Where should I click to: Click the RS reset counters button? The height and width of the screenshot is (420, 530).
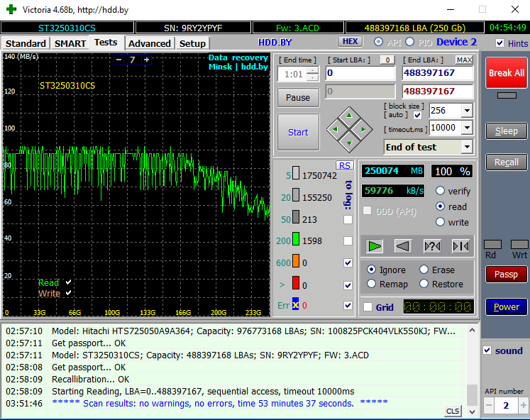pos(345,165)
